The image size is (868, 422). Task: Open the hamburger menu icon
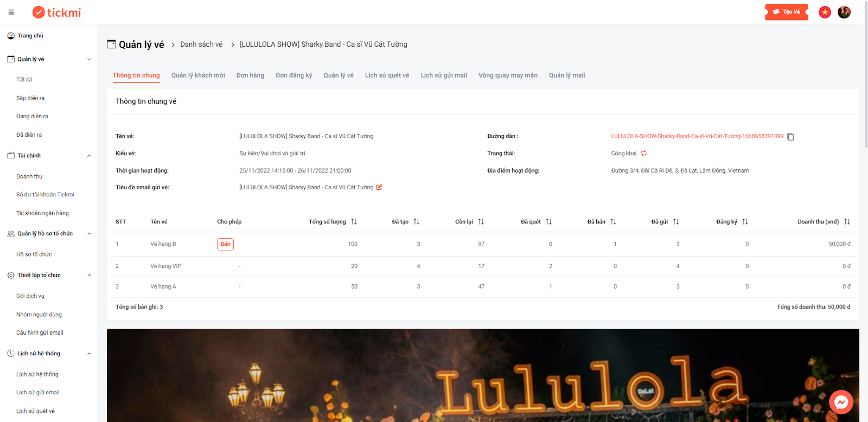pos(11,12)
